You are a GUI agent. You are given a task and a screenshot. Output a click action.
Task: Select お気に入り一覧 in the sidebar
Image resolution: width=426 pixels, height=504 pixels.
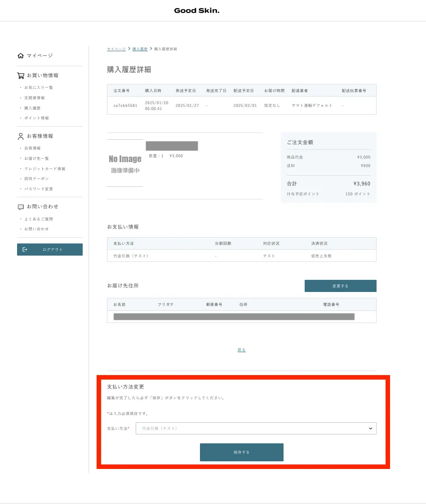pos(33,88)
